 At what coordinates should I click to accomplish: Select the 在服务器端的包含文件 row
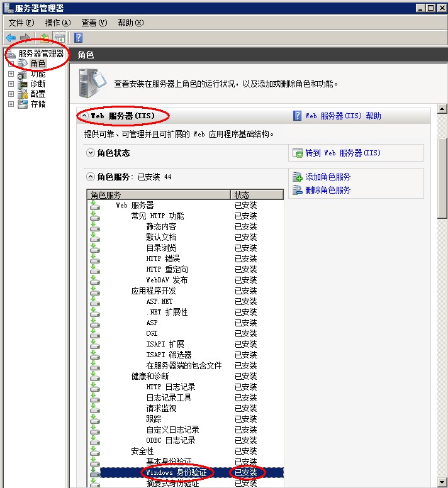(186, 365)
